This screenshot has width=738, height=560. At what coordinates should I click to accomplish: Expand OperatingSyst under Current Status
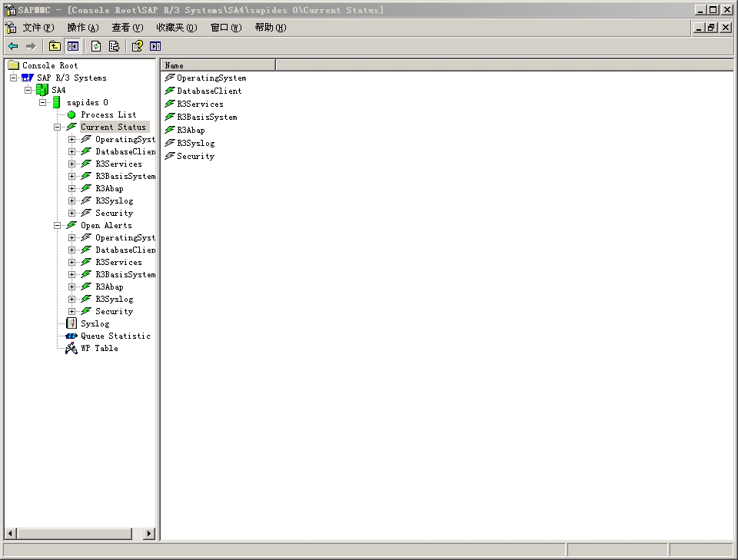[x=72, y=139]
